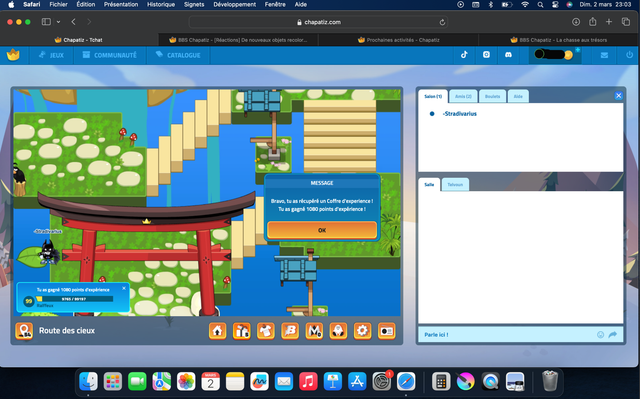Switch to the BBS Chapatiz Réactions browser tab
This screenshot has height=399, width=640.
(x=238, y=40)
